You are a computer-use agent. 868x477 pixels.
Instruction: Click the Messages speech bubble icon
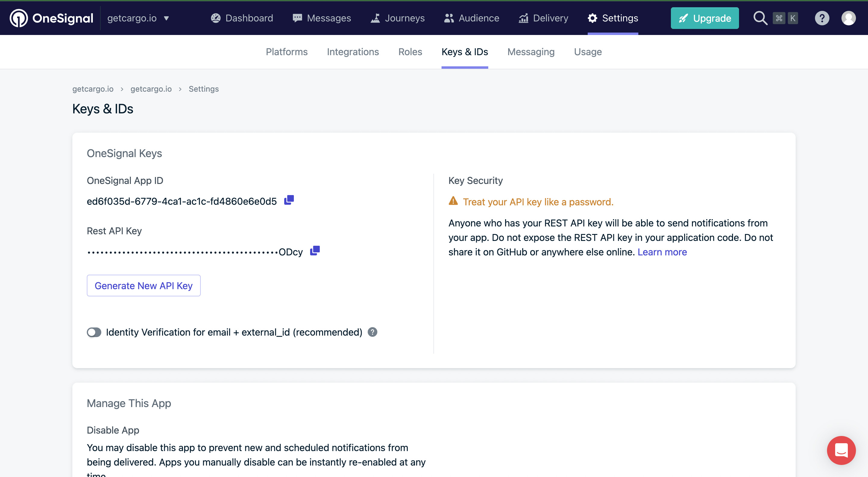pos(297,18)
